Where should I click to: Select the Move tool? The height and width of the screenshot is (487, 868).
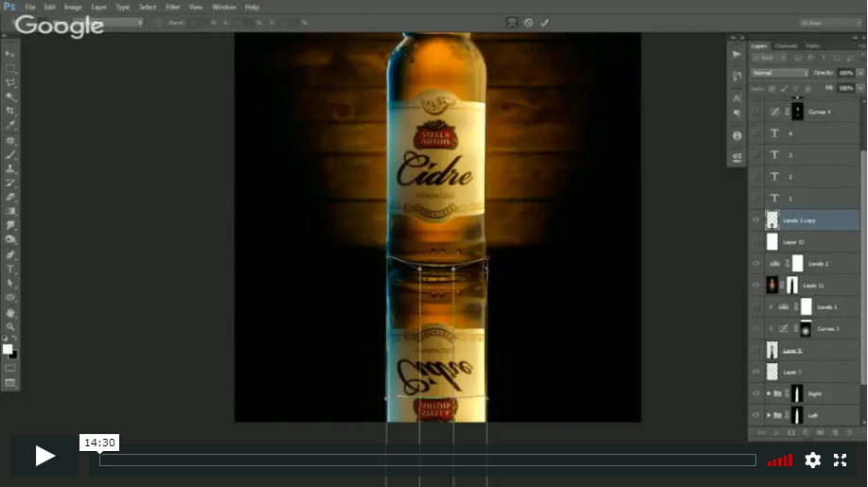pyautogui.click(x=10, y=54)
